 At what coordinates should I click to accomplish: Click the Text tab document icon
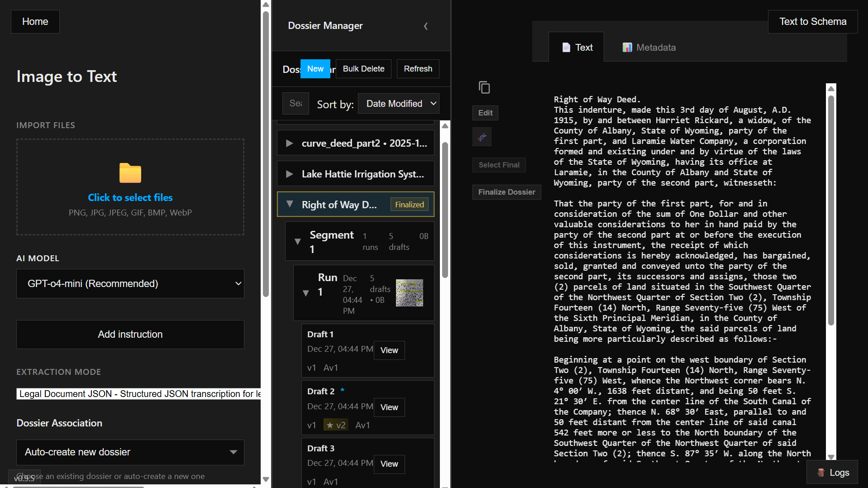[x=566, y=48]
